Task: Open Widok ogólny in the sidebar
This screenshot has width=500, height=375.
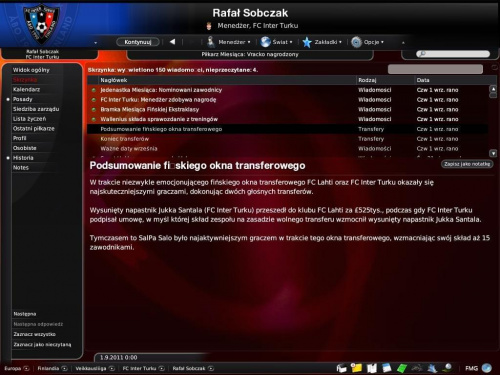Action: 31,70
